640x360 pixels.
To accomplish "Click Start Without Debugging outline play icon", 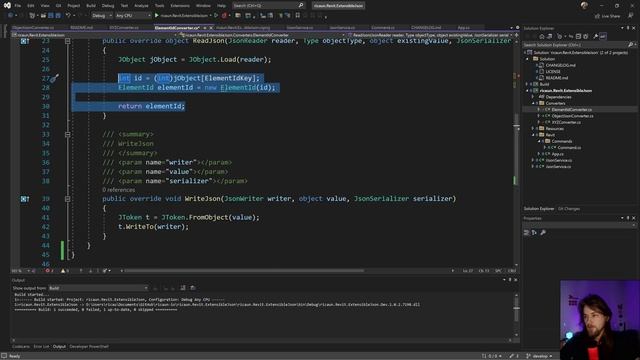I will point(216,16).
